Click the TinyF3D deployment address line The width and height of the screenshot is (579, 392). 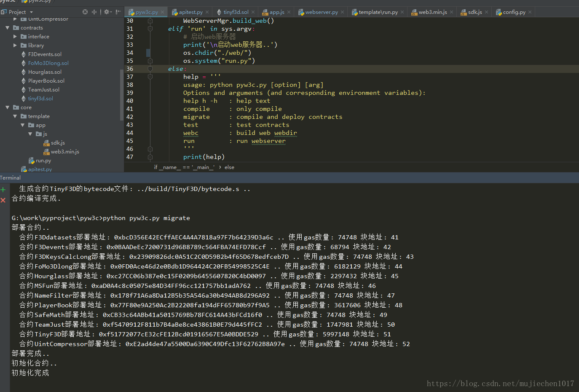205,334
